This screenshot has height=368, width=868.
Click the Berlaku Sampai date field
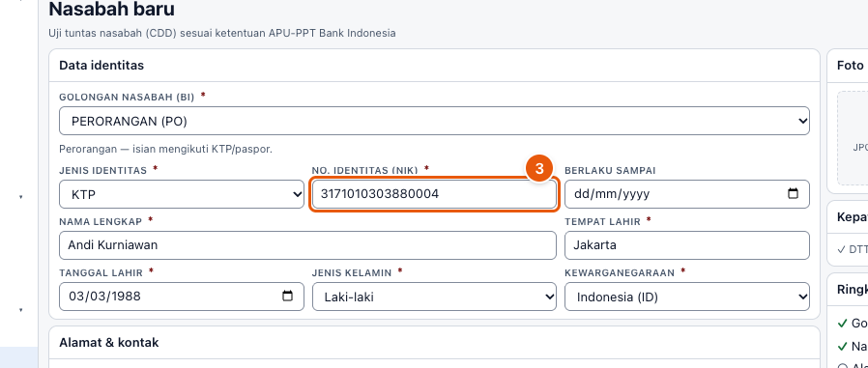(687, 194)
